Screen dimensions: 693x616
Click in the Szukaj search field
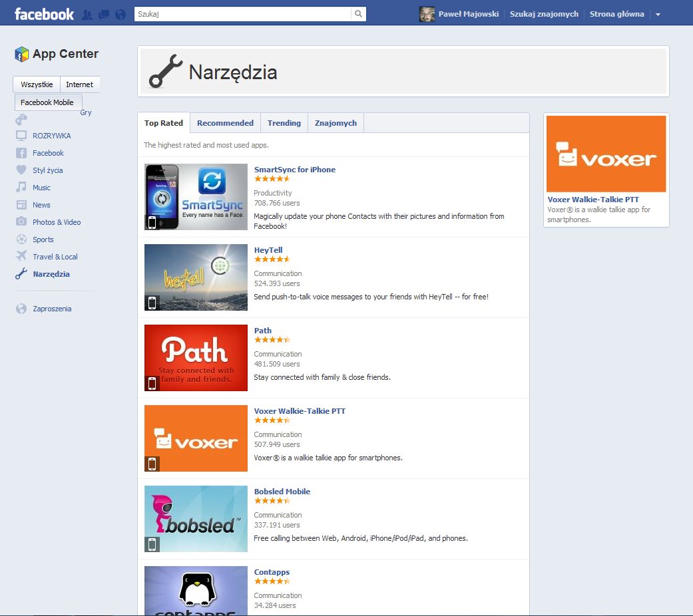[x=242, y=14]
